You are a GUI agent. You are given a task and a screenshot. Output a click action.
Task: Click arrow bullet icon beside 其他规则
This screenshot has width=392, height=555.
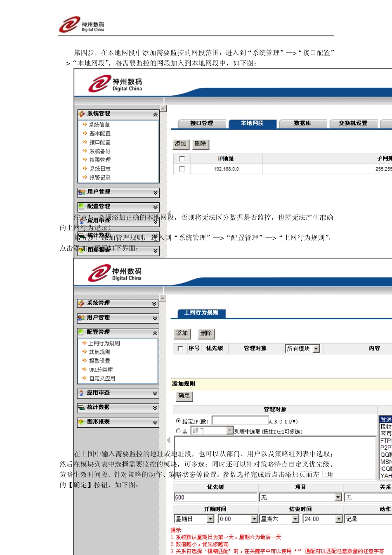click(84, 351)
